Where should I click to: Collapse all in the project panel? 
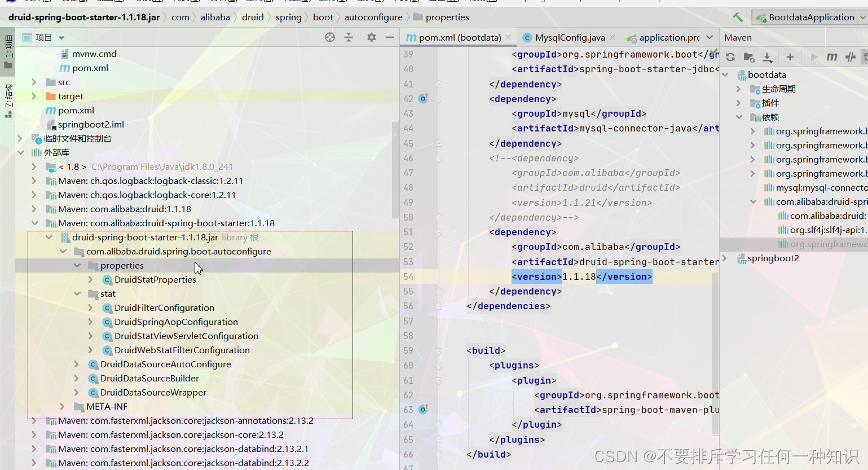[349, 37]
